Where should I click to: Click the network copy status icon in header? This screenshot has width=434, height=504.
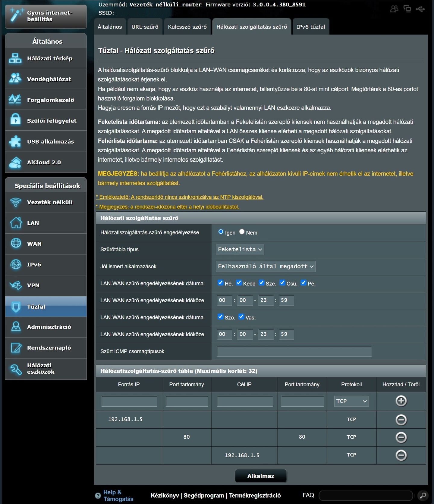(x=407, y=9)
